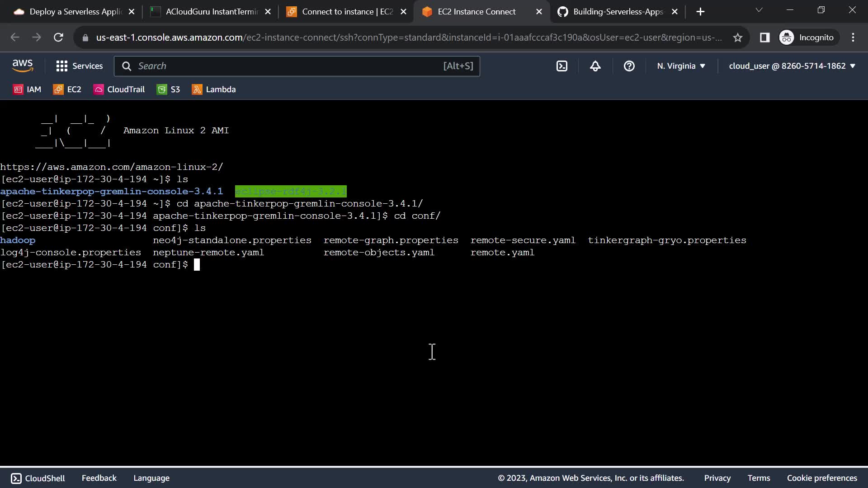Open the Lambda shortcut in the favorites bar

(214, 89)
